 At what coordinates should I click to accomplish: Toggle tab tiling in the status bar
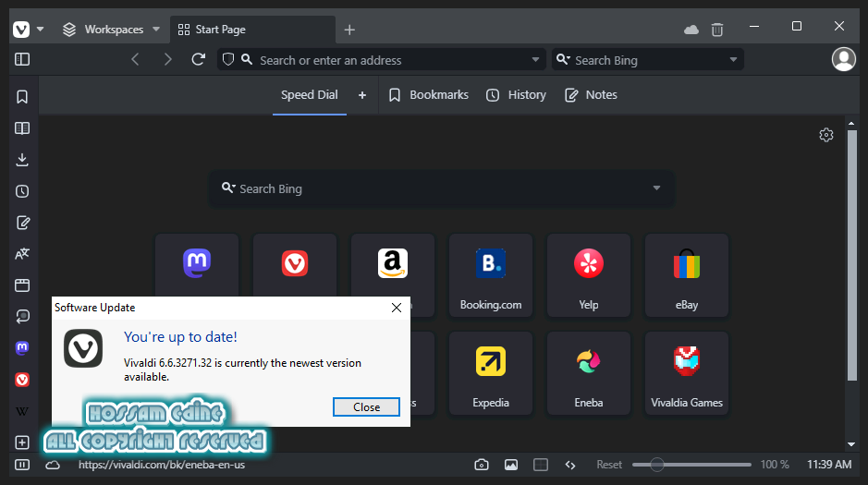pyautogui.click(x=541, y=465)
